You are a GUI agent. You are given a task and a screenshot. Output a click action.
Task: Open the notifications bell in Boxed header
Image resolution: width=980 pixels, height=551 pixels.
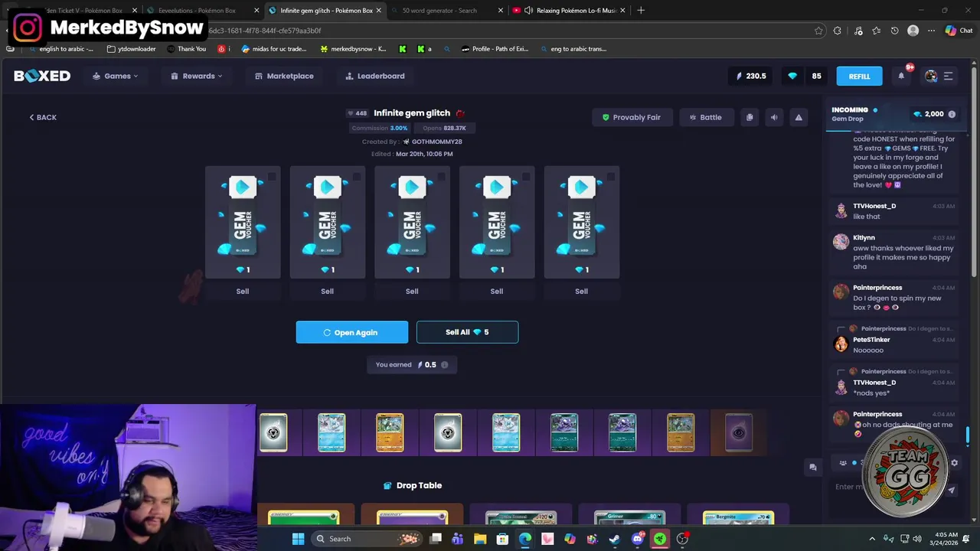point(901,76)
